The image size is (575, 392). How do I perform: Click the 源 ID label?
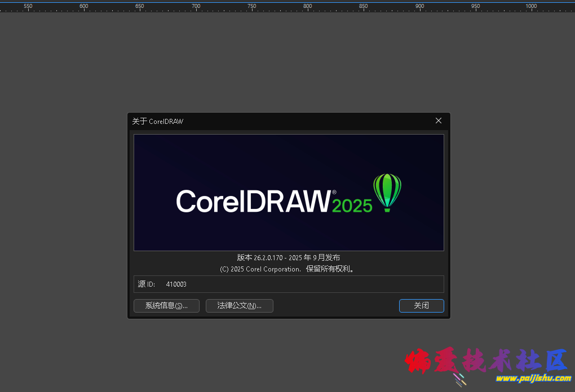[x=146, y=284]
